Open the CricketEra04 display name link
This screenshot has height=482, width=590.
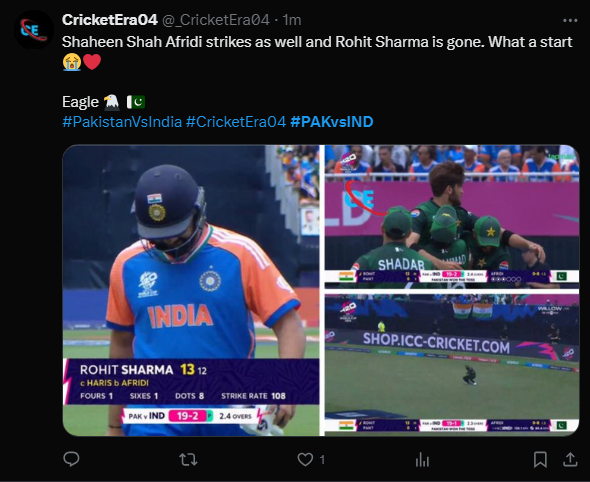coord(109,20)
